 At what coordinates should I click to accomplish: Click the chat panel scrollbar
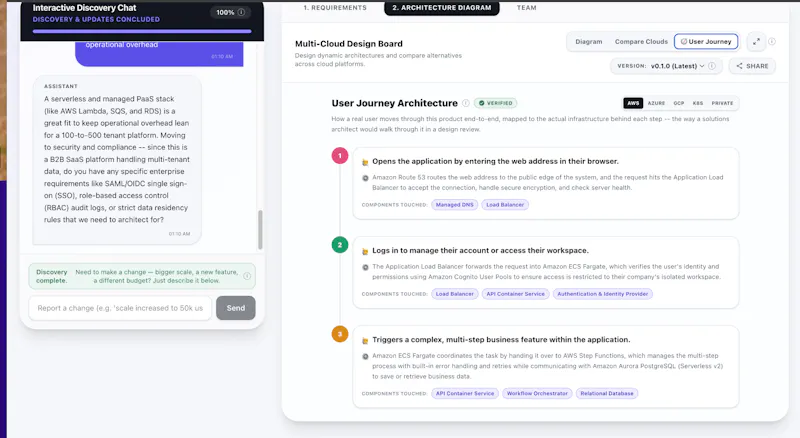(x=260, y=229)
